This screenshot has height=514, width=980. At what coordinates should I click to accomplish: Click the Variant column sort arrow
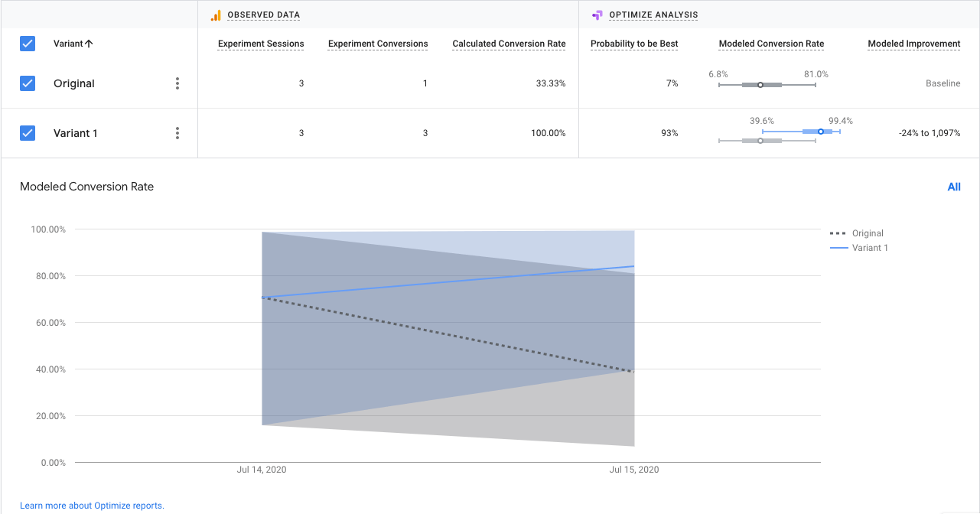90,44
